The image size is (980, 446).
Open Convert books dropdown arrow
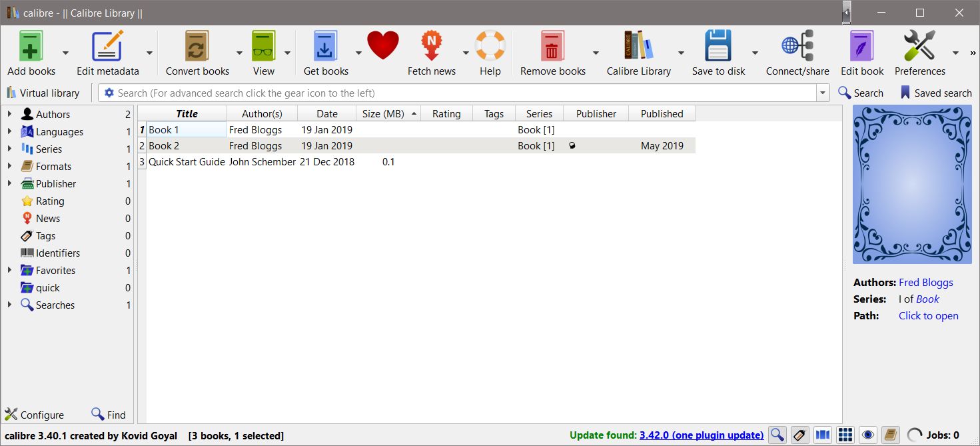coord(239,53)
